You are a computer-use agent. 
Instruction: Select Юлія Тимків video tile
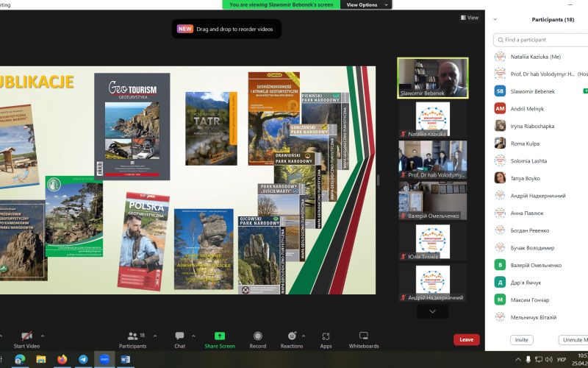pos(433,242)
